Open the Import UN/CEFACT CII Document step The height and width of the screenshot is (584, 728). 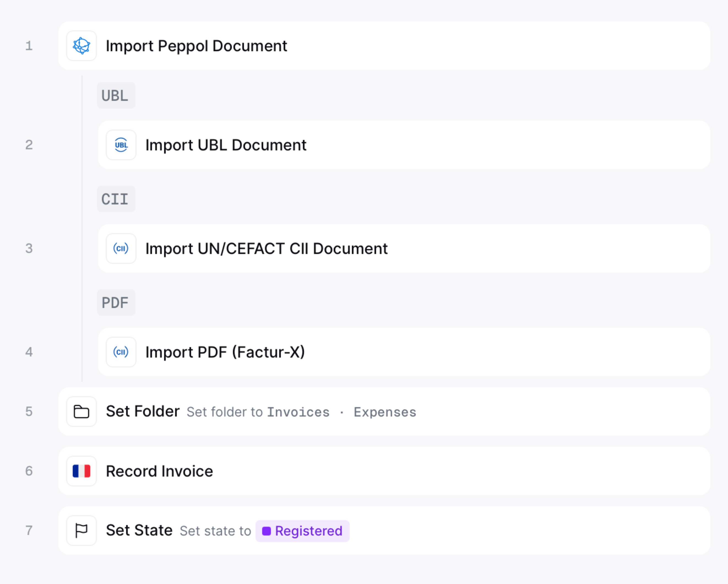click(x=404, y=248)
